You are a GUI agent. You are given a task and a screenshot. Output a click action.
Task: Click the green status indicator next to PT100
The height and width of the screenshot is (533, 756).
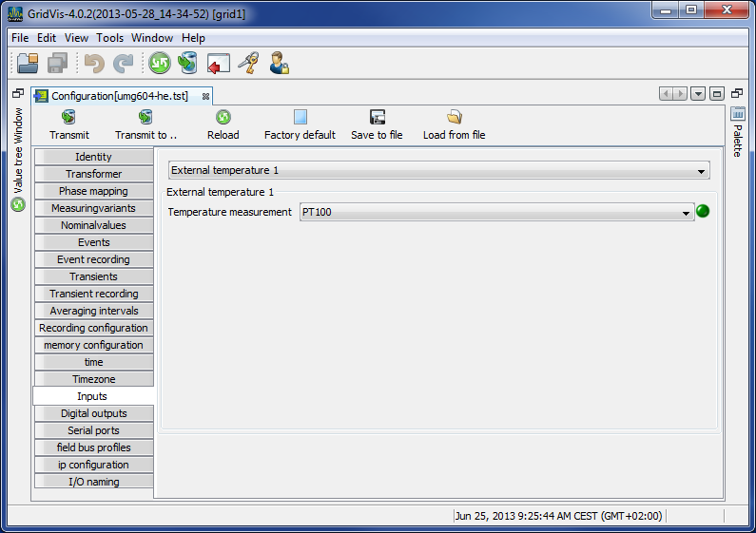coord(703,211)
